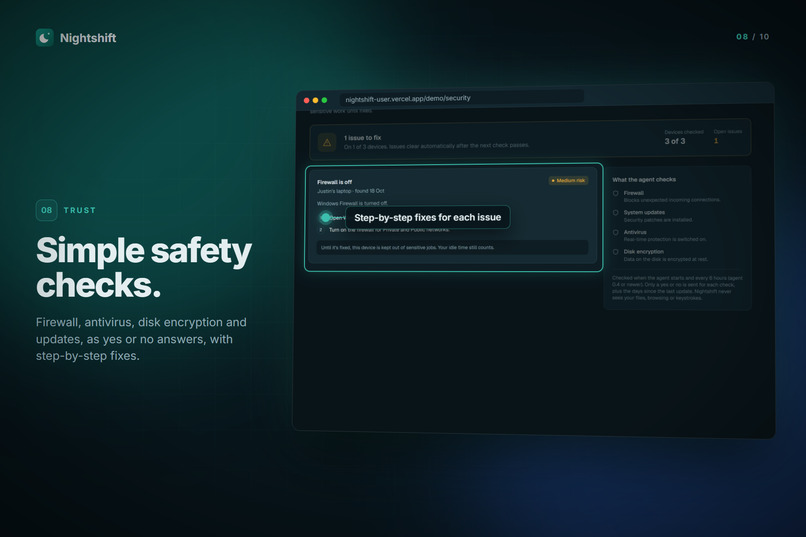Click the Open issues count 1

pyautogui.click(x=716, y=141)
